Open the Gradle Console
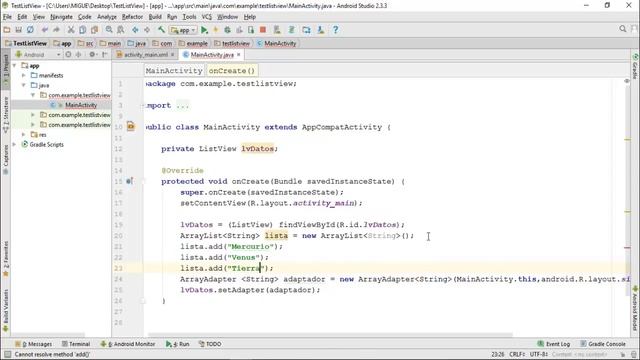The image size is (640, 360). tap(603, 344)
